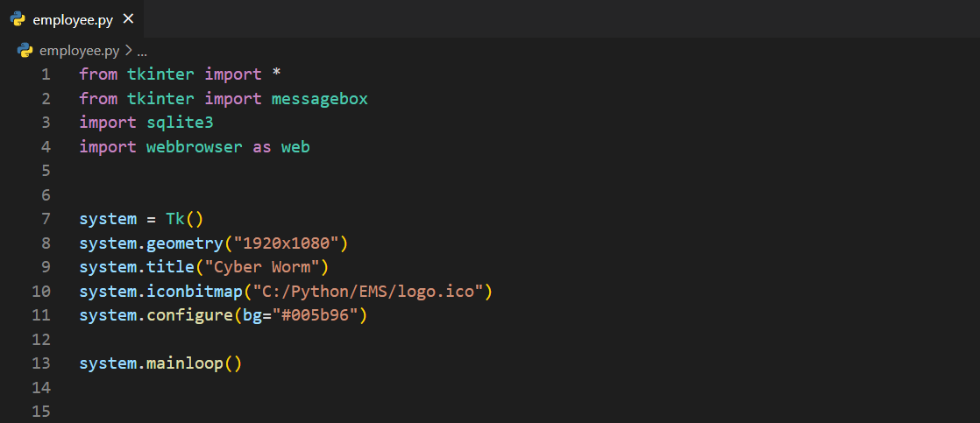Click the Python icon in the employee.py tab
980x423 pixels.
pos(18,19)
